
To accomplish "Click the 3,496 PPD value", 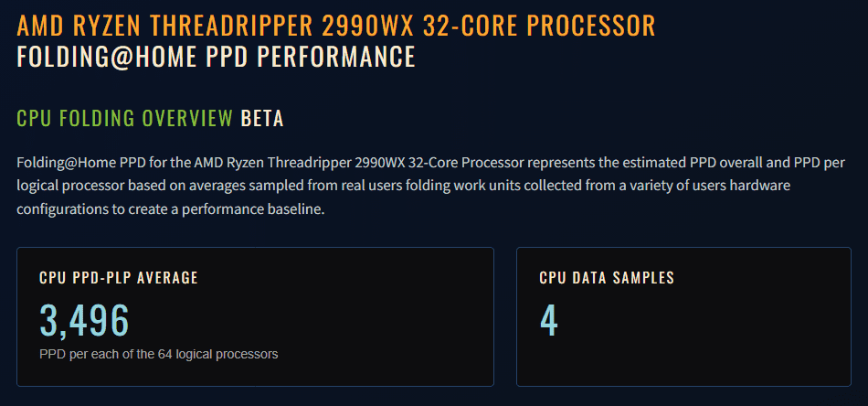I will pyautogui.click(x=84, y=320).
